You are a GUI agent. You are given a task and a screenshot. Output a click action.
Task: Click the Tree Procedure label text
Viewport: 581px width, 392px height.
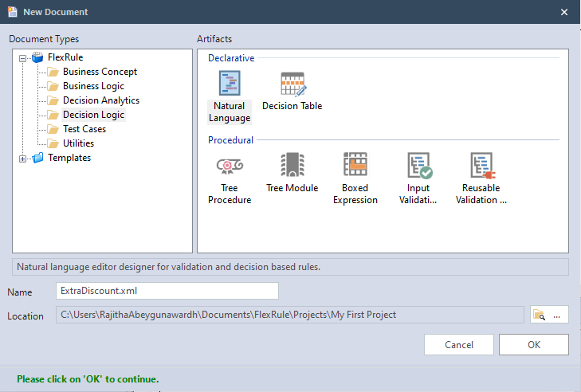(230, 194)
